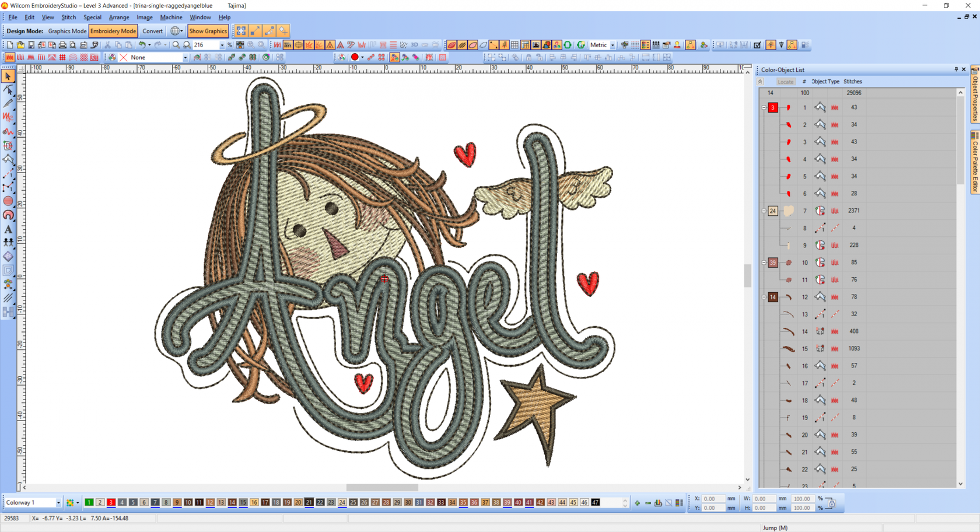Pick palette color swatch 1 (green)

89,502
